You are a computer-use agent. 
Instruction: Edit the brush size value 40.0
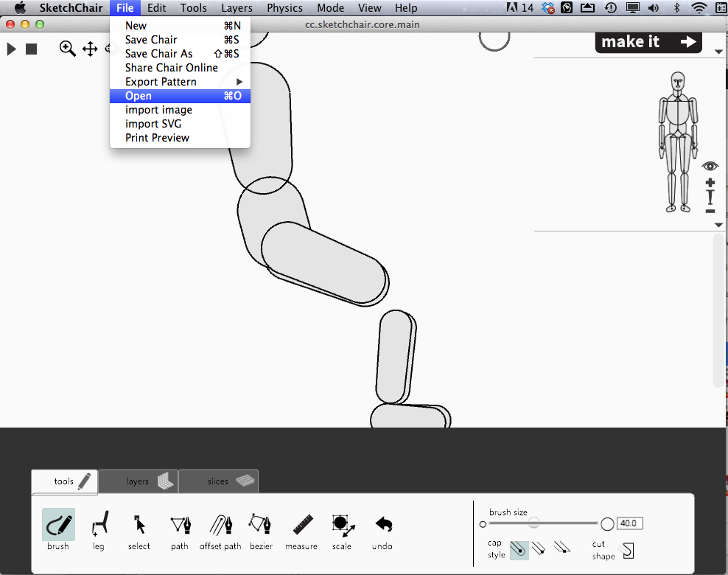629,523
